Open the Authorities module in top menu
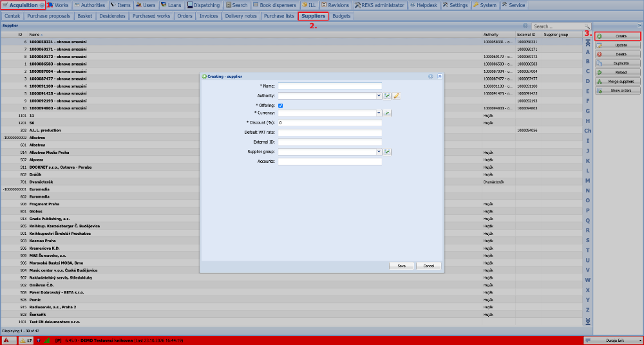The width and height of the screenshot is (644, 345). [x=89, y=5]
